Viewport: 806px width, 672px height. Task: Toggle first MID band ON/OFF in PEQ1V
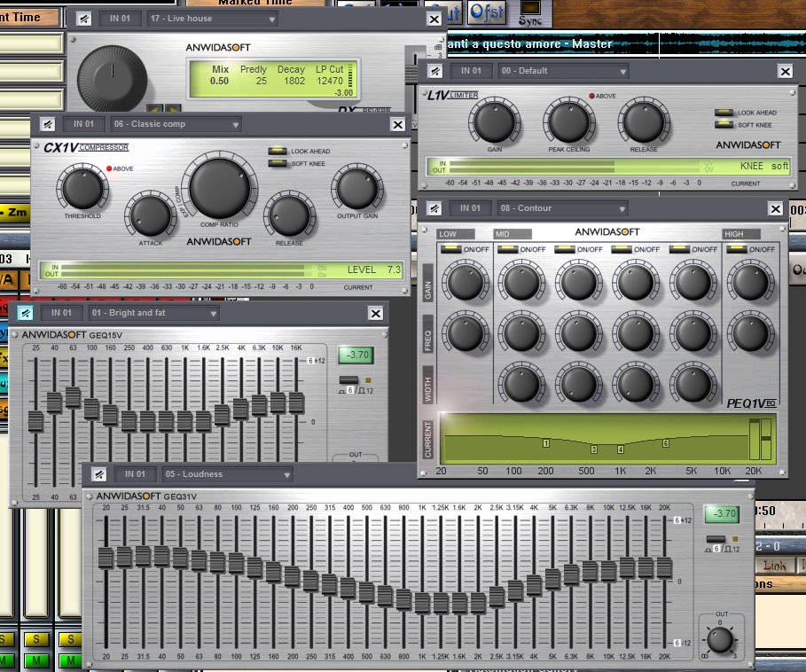(x=508, y=249)
